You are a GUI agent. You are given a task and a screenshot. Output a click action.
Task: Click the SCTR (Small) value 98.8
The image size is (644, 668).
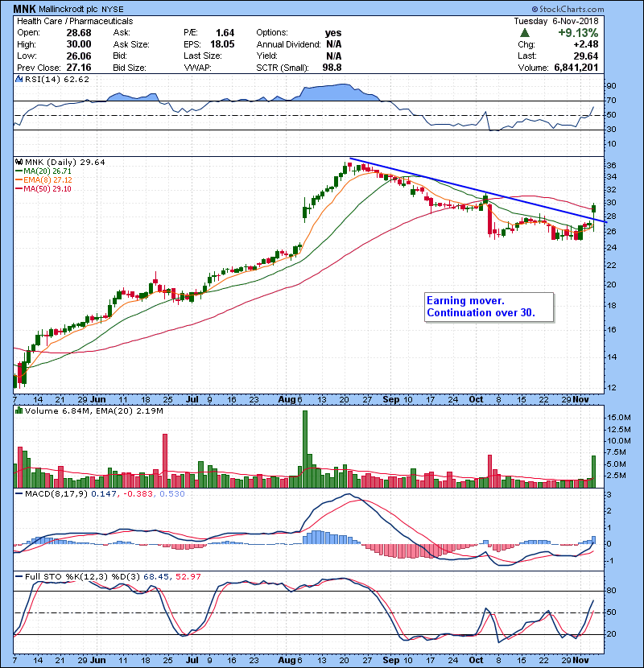332,68
